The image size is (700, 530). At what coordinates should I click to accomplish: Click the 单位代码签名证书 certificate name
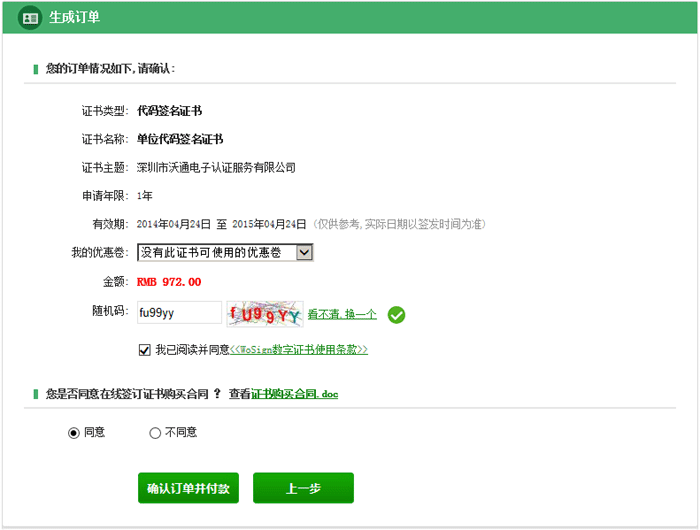pos(180,139)
